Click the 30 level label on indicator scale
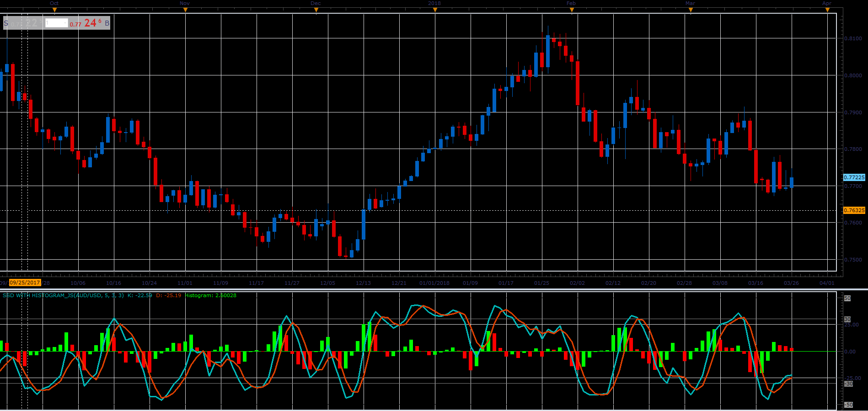The width and height of the screenshot is (868, 411). 847,319
